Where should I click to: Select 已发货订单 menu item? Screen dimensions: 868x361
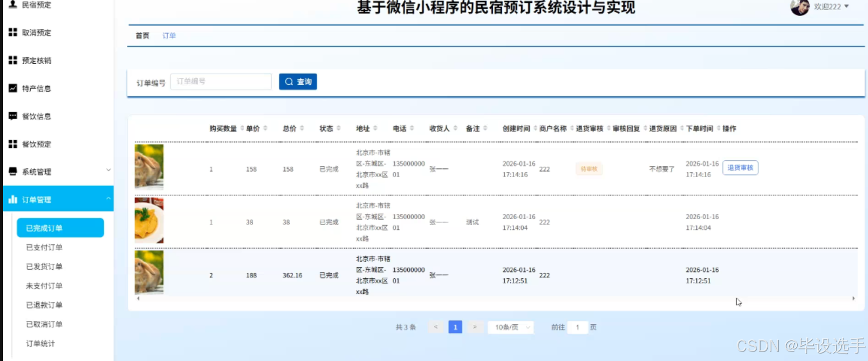click(44, 266)
